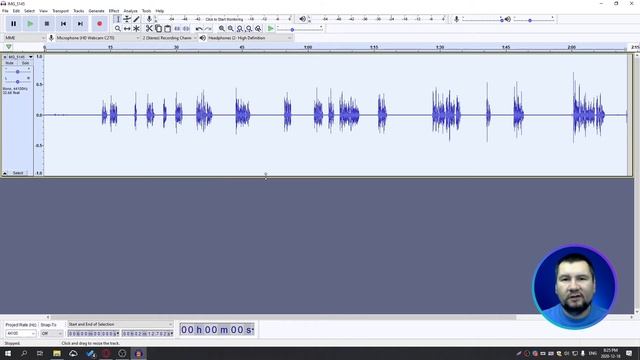
Task: Click the selection start time field
Action: (x=93, y=333)
